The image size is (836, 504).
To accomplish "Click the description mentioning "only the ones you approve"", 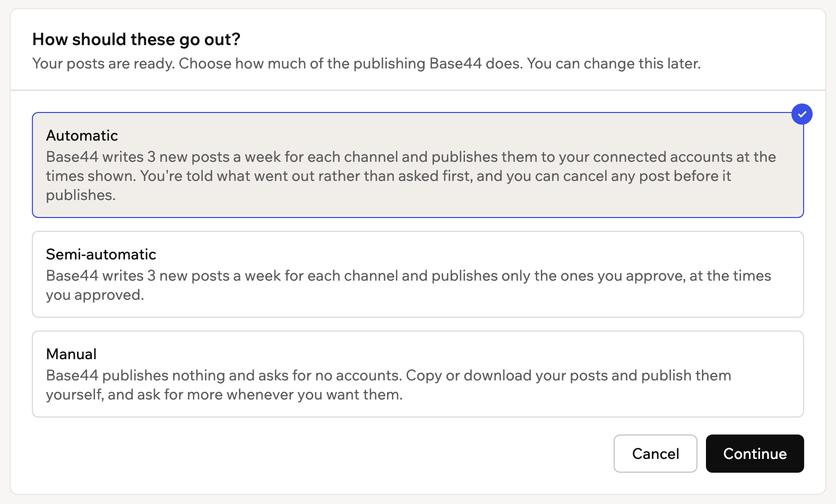I will [409, 285].
